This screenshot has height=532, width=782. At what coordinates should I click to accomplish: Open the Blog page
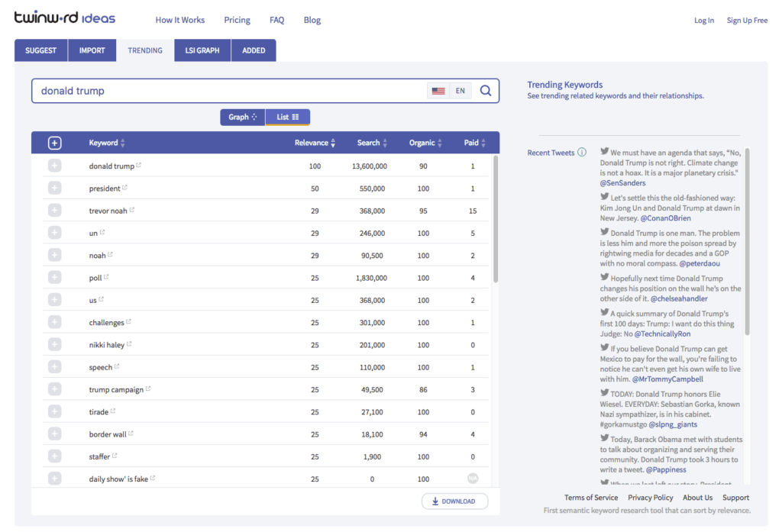tap(312, 20)
